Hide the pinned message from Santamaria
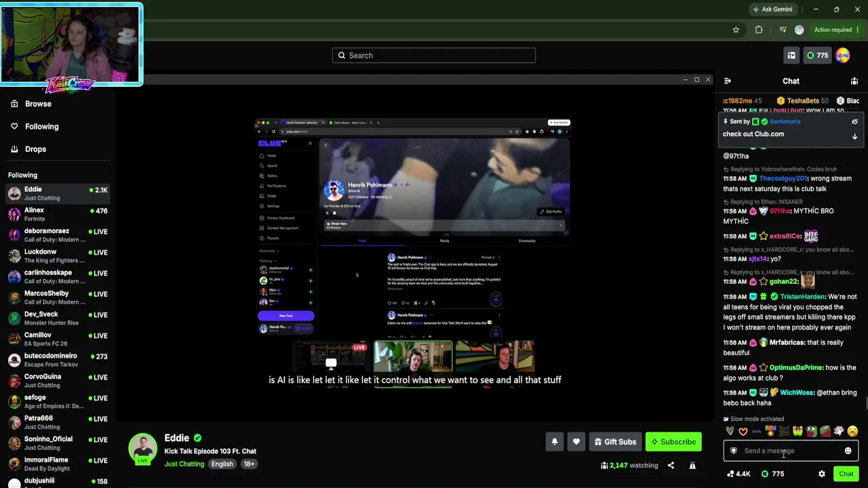The image size is (868, 488). [854, 122]
